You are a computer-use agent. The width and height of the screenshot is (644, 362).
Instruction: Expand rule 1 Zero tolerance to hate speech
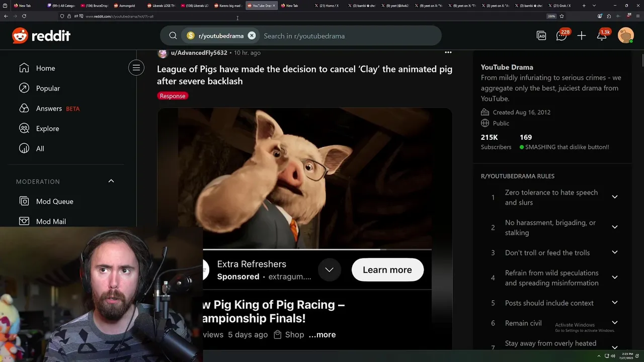pos(615,197)
